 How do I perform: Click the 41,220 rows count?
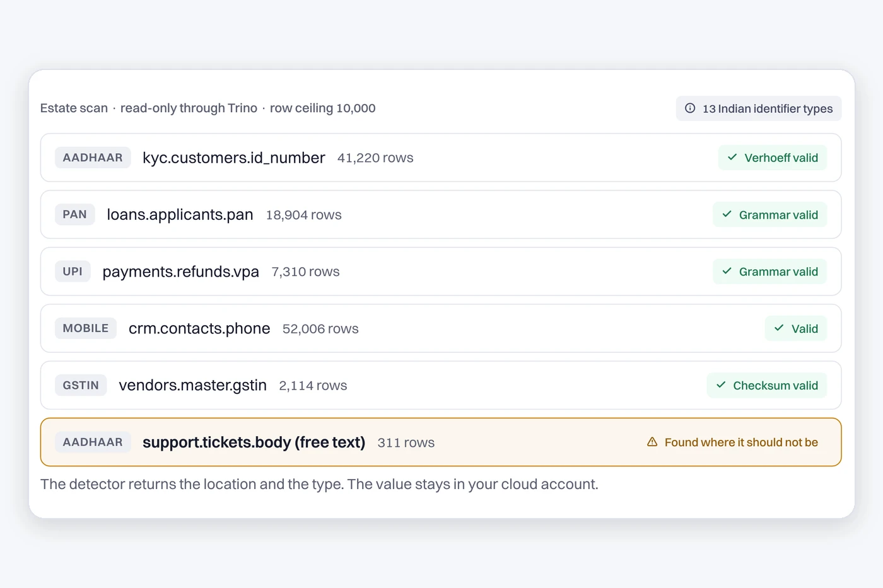click(375, 158)
